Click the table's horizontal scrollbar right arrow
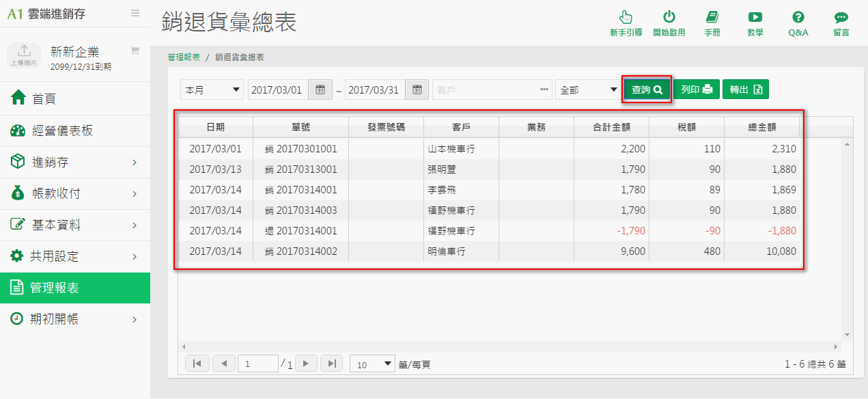Image resolution: width=868 pixels, height=399 pixels. click(836, 347)
